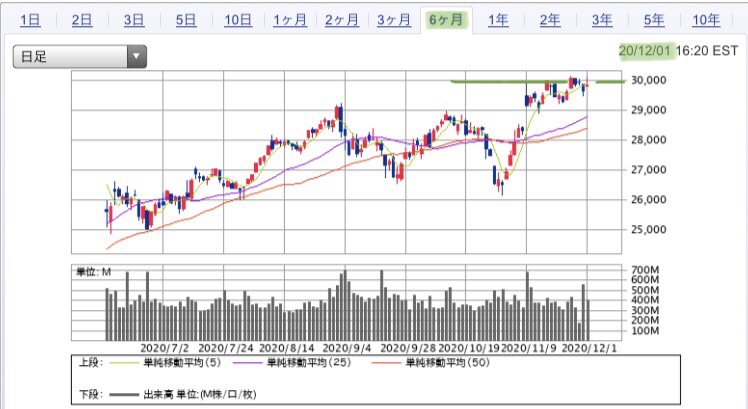View the 3ヶ月 chart range
Screen dimensions: 748x409
[394, 20]
